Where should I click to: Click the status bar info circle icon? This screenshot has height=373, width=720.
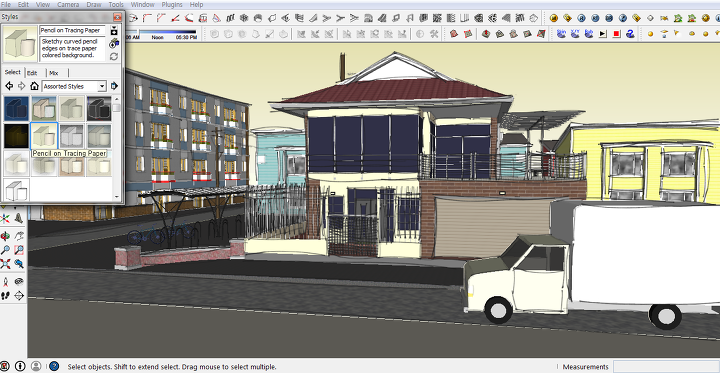tap(20, 366)
